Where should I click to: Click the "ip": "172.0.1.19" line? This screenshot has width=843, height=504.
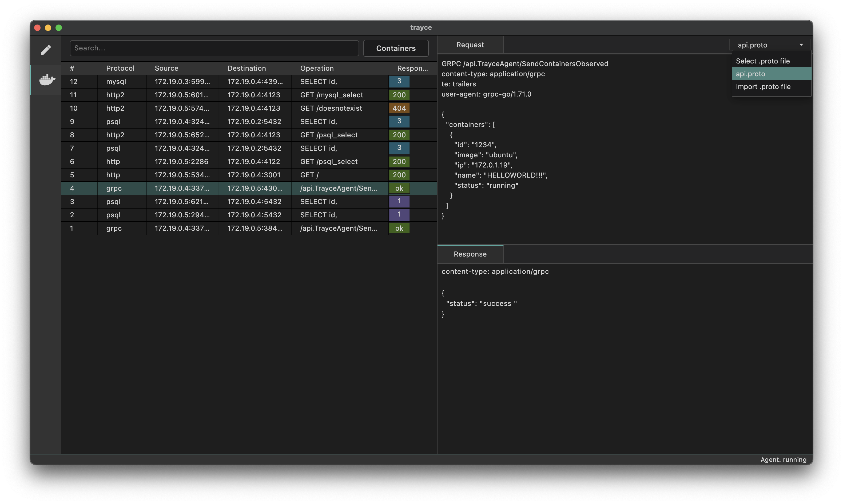click(x=483, y=165)
